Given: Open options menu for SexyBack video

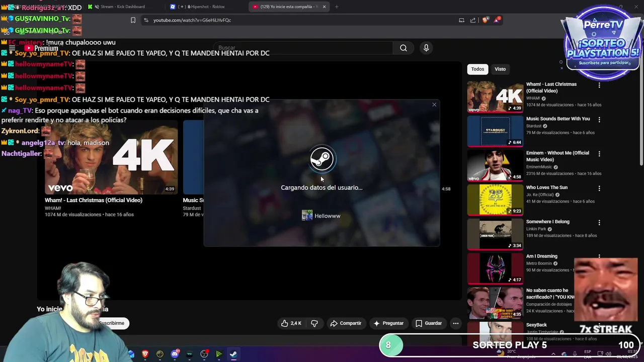Looking at the screenshot, I should [x=599, y=325].
